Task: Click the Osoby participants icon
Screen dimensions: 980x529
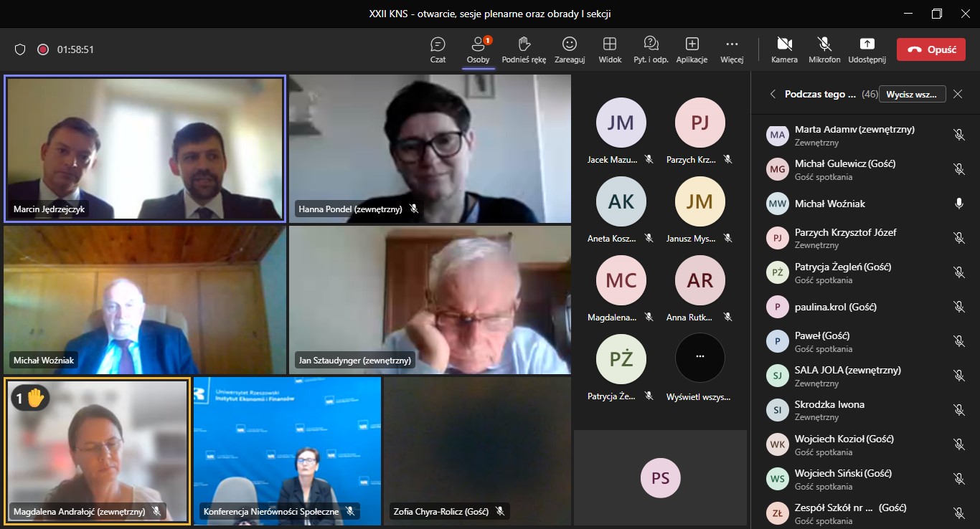Action: [x=478, y=49]
